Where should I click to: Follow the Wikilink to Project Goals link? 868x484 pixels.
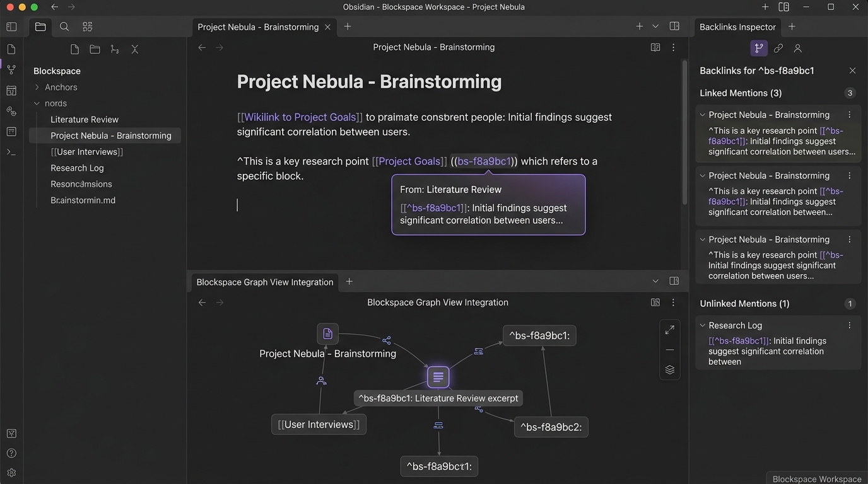300,117
